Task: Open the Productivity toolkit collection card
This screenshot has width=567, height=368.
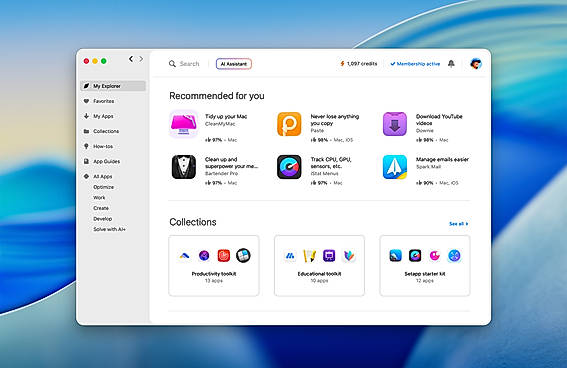Action: click(x=214, y=266)
